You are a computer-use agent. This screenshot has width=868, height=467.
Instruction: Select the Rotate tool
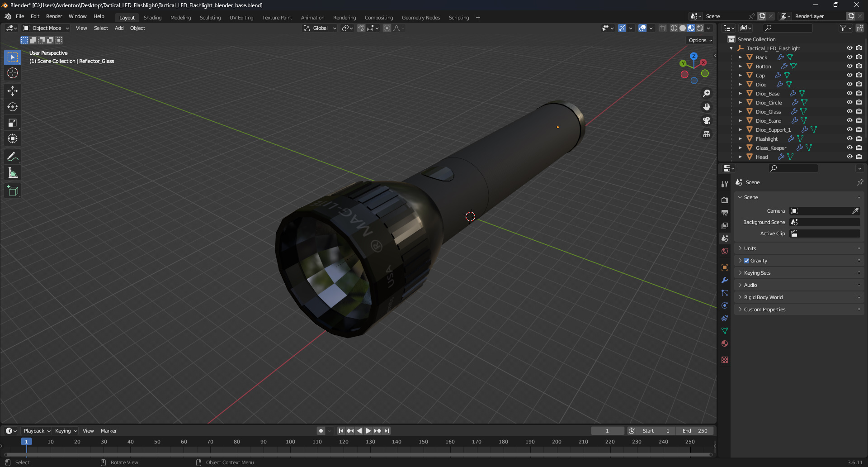click(13, 107)
